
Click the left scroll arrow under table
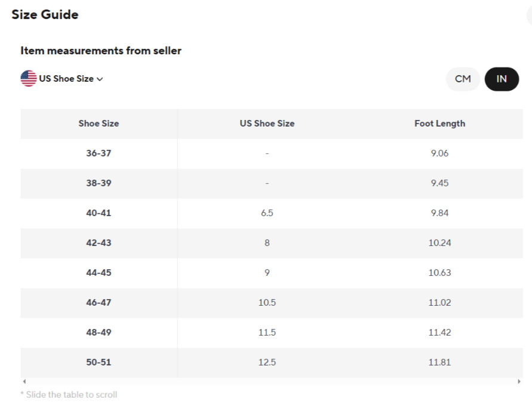coord(24,382)
